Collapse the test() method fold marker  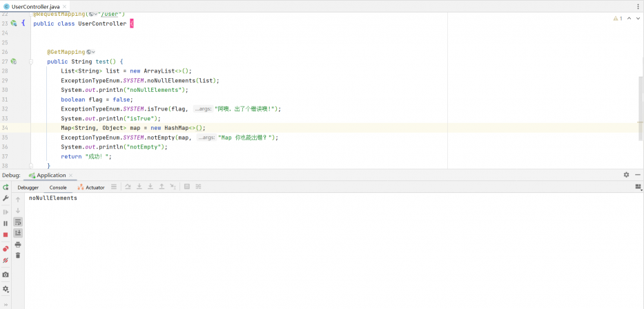coord(31,62)
